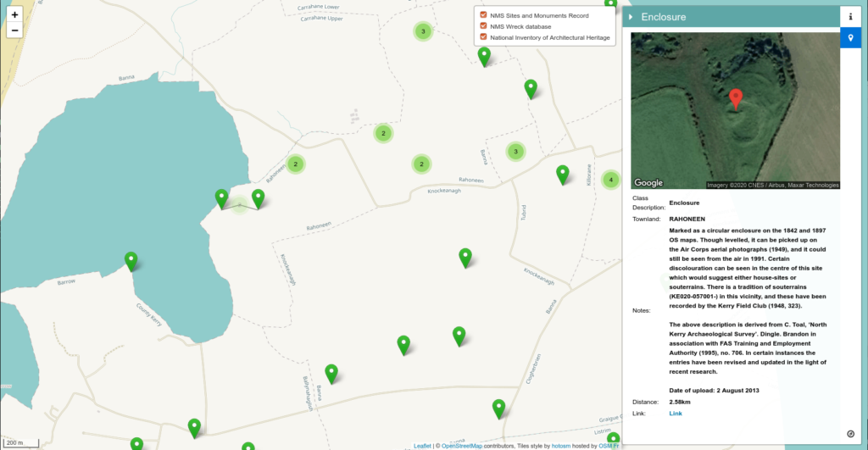The image size is (868, 450).
Task: Click the compass locate icon
Action: 850,433
